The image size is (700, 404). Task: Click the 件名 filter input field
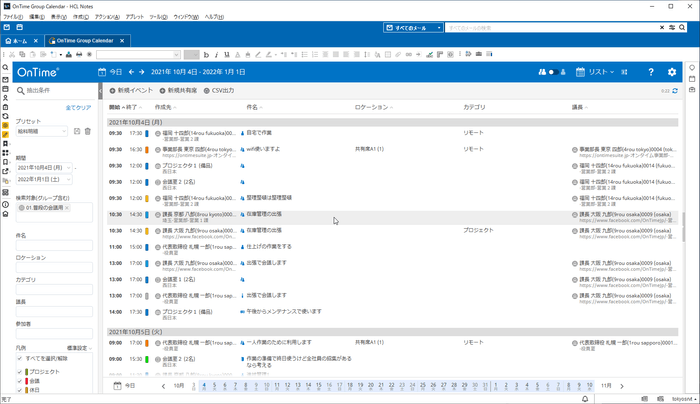(x=54, y=245)
